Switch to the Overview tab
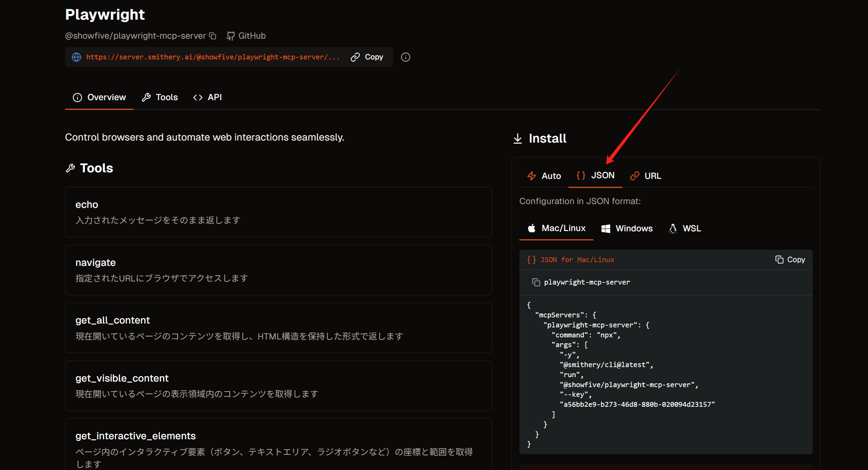Image resolution: width=868 pixels, height=470 pixels. (x=99, y=97)
